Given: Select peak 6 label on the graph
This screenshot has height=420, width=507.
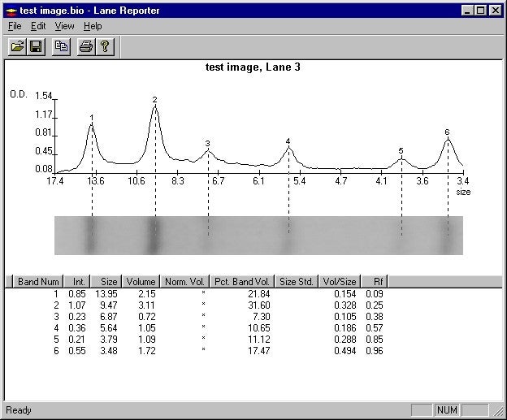Looking at the screenshot, I should coord(447,132).
